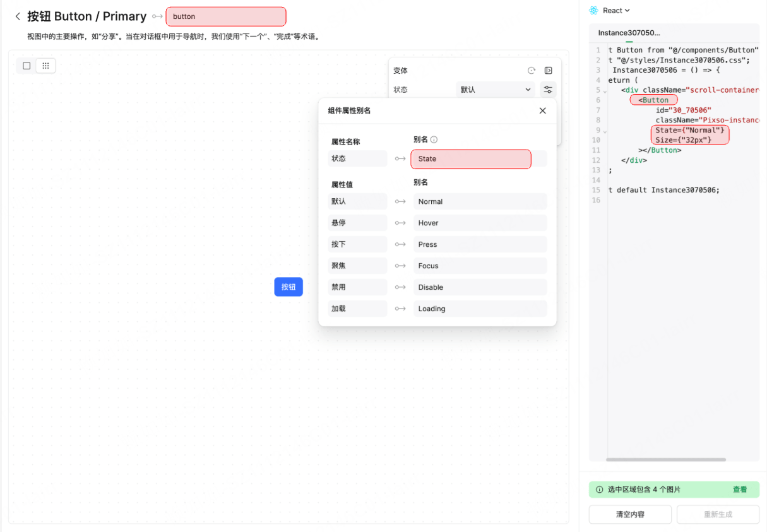This screenshot has height=532, width=767.
Task: Toggle the link connector beside the 默认 value
Action: (x=400, y=201)
